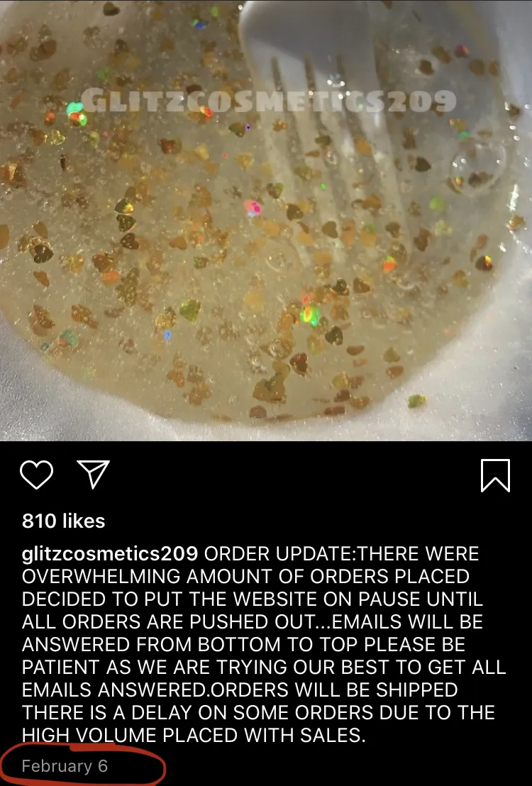532x786 pixels.
Task: Click the PATIENT AS WE ARE TRYING line
Action: 264,668
